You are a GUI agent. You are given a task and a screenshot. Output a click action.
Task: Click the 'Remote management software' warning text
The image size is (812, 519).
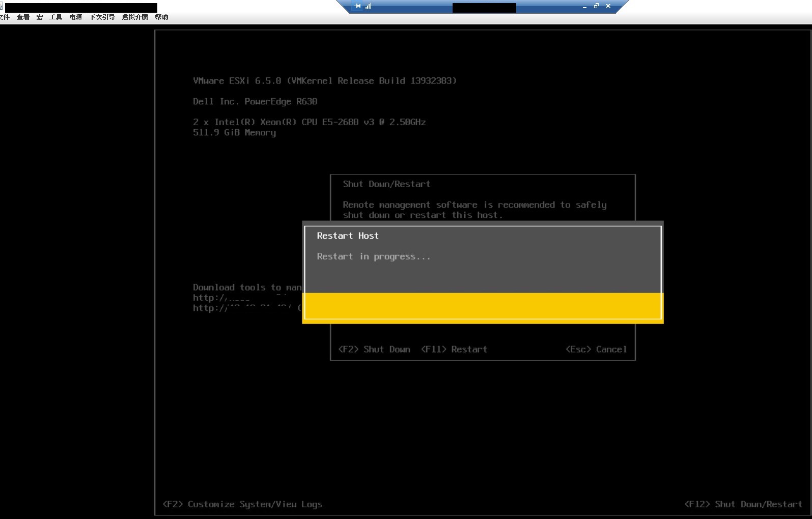click(x=474, y=210)
